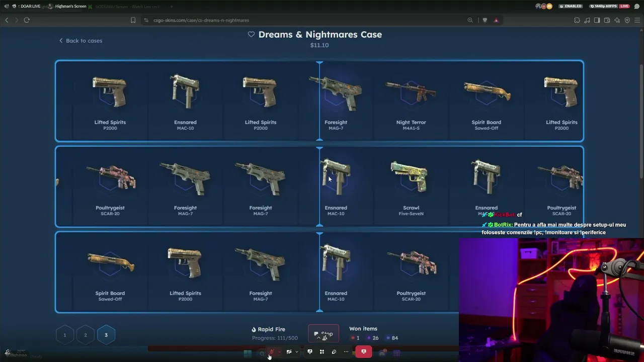The width and height of the screenshot is (644, 362).
Task: Select 1 case opening count
Action: [x=65, y=335]
